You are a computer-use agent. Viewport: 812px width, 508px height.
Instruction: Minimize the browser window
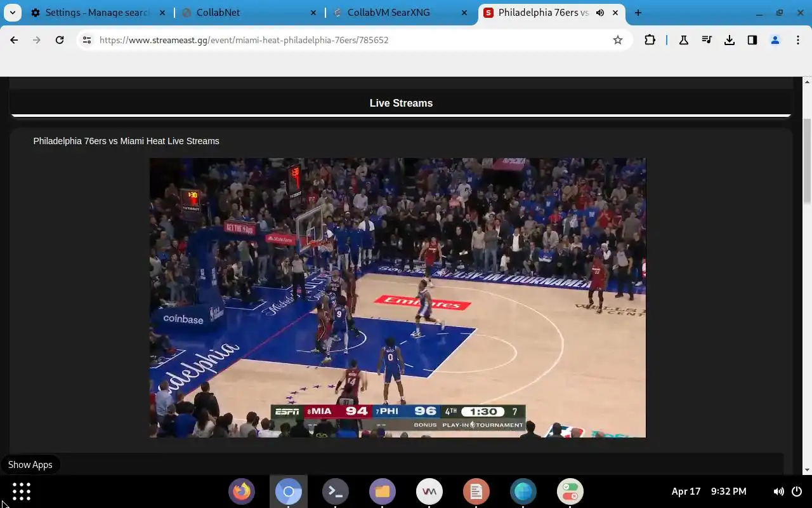759,13
